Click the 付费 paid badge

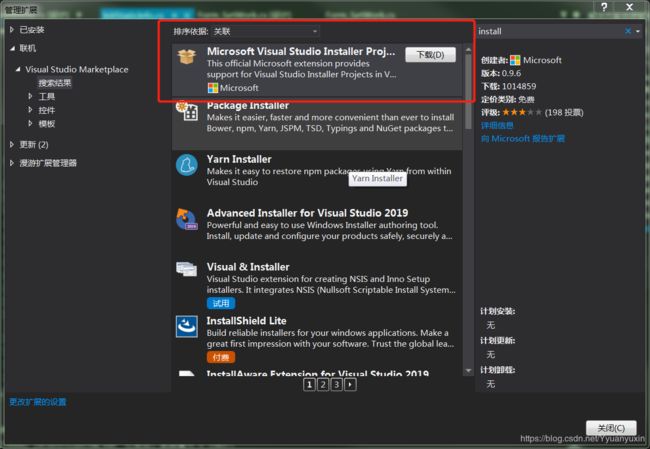pyautogui.click(x=221, y=357)
